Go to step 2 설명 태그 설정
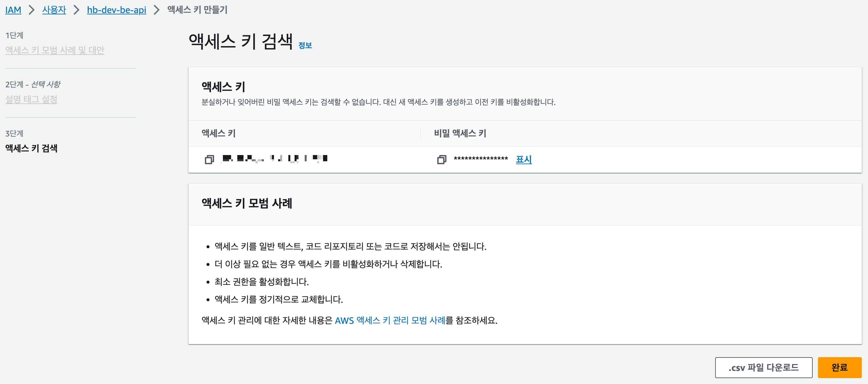Image resolution: width=868 pixels, height=384 pixels. click(31, 99)
